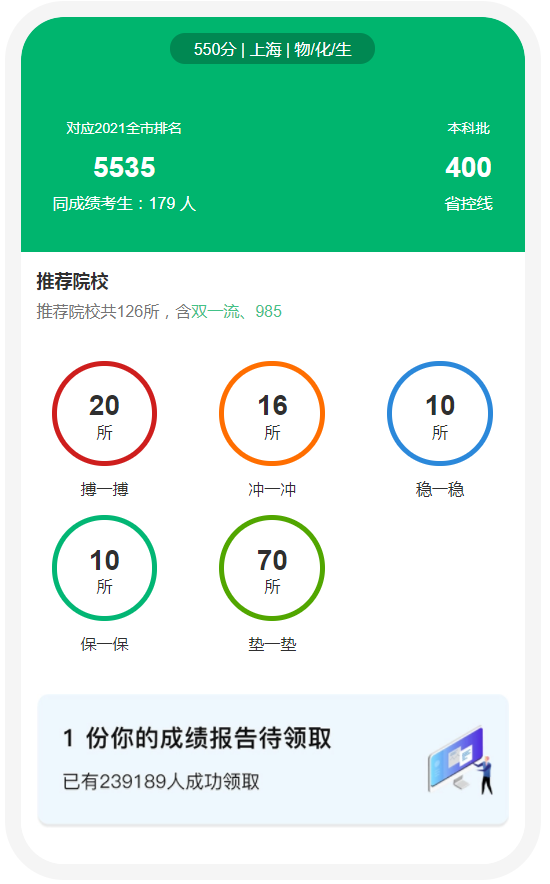Tap the 550分 | 上海 | 物/化/生 pill
Viewport: 550px width, 884px height.
tap(273, 49)
